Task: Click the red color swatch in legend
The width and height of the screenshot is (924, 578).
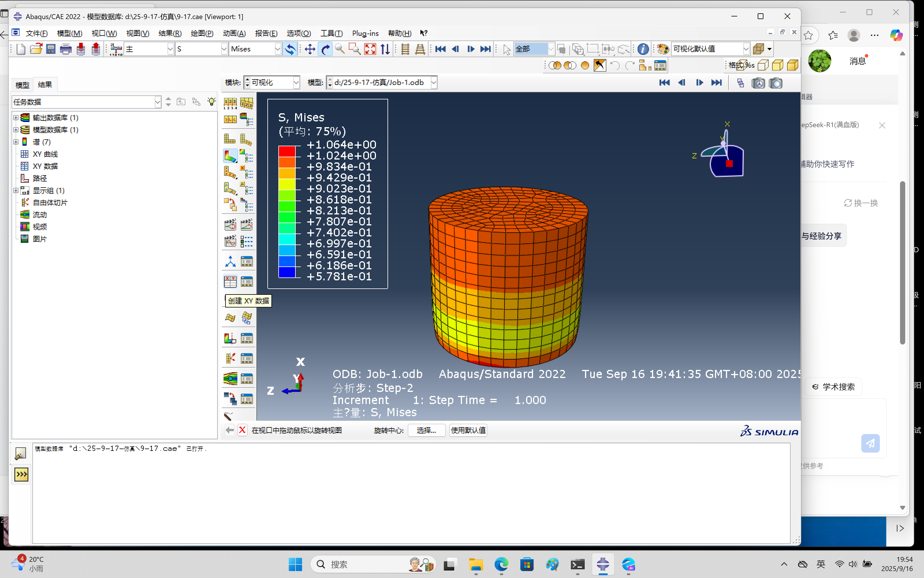Action: tap(287, 151)
